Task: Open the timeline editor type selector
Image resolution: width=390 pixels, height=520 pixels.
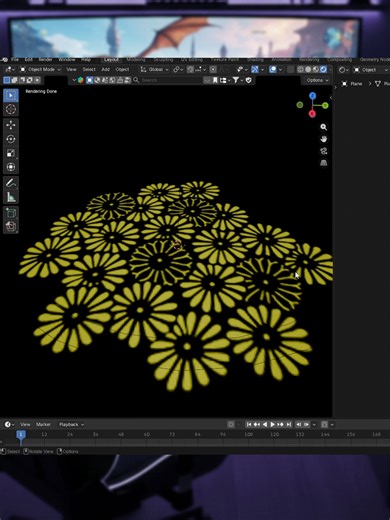Action: [x=9, y=424]
